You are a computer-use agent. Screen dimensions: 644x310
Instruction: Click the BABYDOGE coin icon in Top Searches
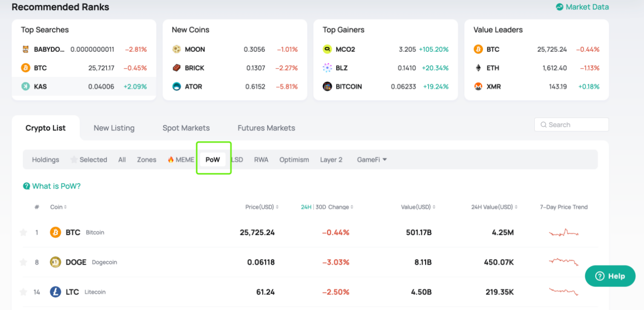coord(26,49)
